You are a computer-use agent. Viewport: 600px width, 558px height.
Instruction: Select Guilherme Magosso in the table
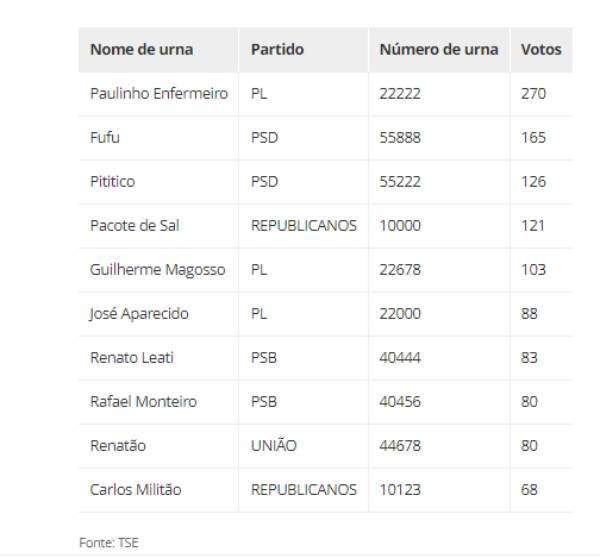[158, 270]
